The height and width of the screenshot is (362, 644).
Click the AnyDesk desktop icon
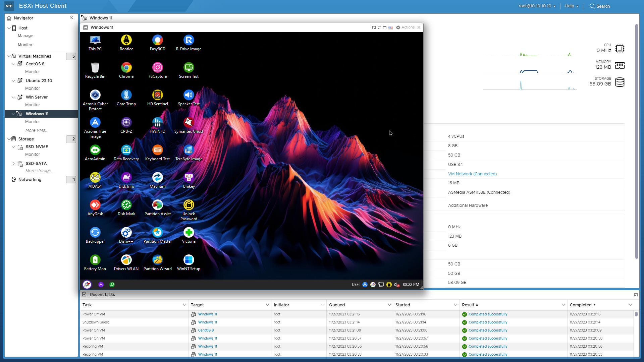(95, 205)
